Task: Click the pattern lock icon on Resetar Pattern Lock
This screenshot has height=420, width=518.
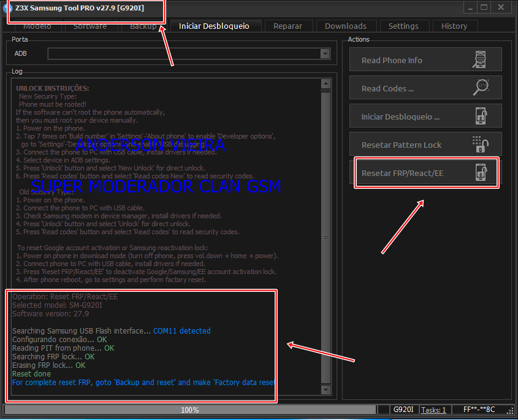Action: [481, 144]
